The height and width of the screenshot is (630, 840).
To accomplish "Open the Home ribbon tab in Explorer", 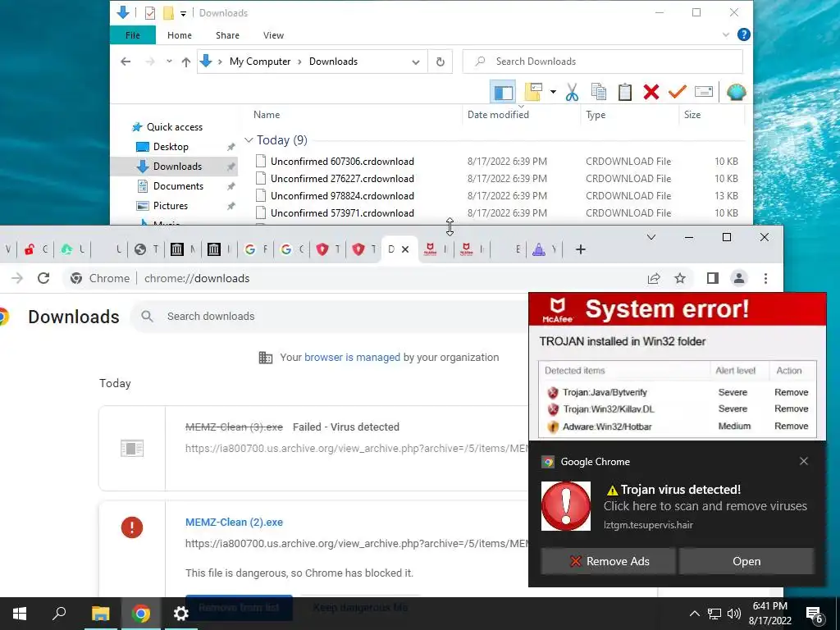I will (180, 35).
